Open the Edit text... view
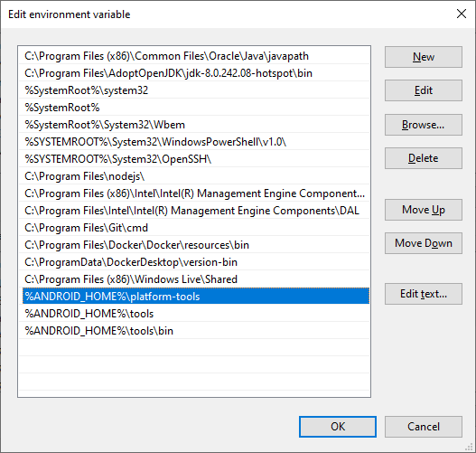 point(424,294)
